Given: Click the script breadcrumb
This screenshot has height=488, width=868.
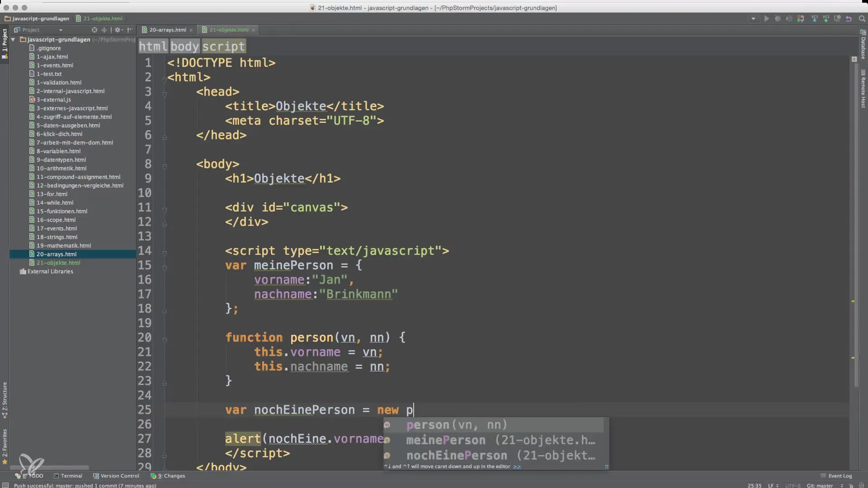Looking at the screenshot, I should [x=223, y=47].
